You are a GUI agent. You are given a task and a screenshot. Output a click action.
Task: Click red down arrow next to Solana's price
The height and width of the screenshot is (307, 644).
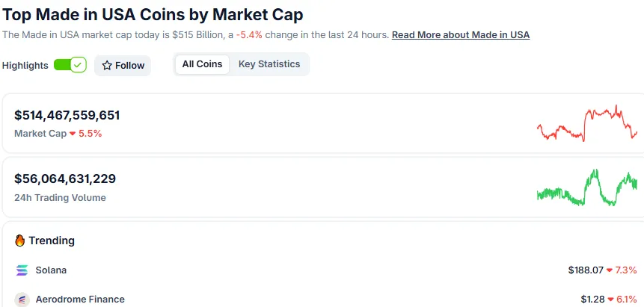610,270
